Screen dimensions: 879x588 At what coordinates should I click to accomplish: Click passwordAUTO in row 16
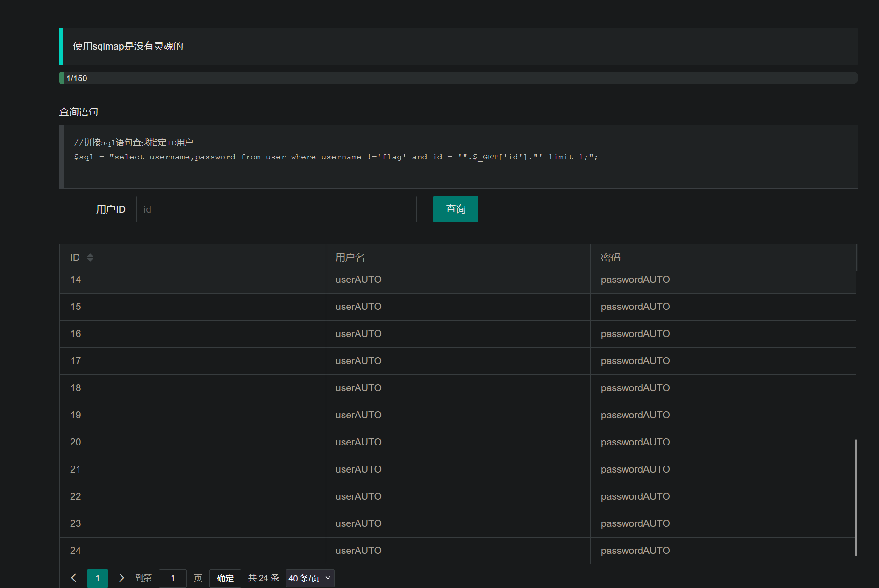tap(635, 334)
